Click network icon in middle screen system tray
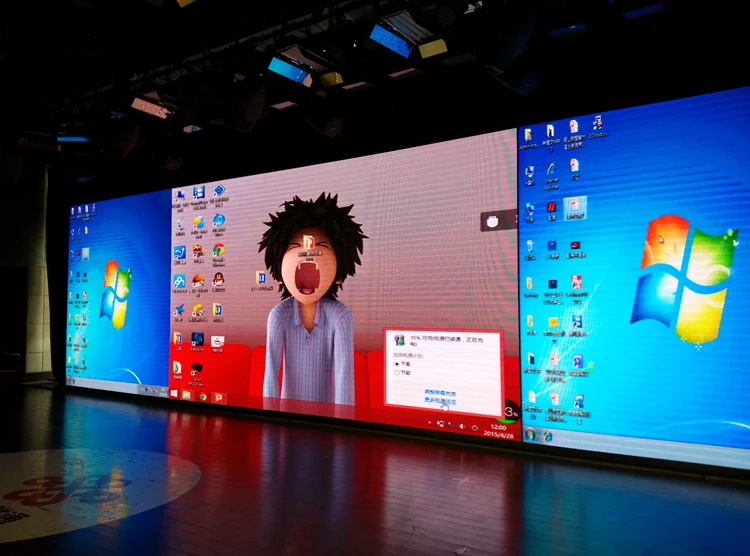The width and height of the screenshot is (750, 556). tap(451, 425)
